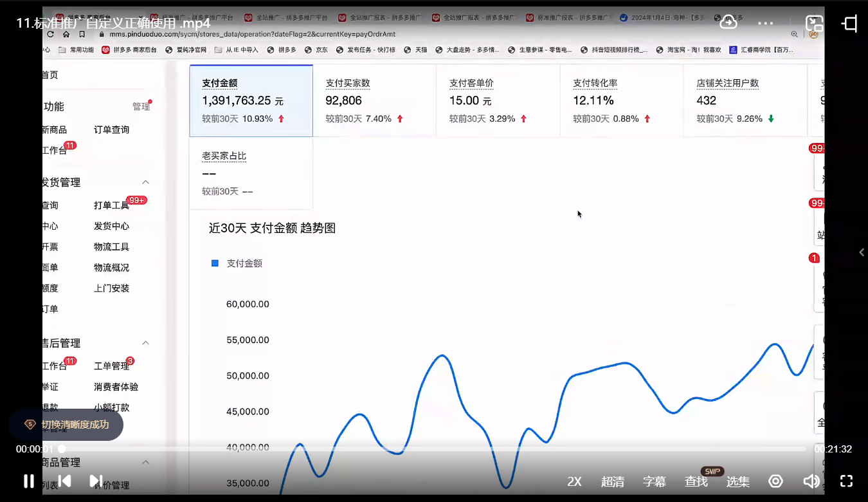Viewport: 868px width, 502px height.
Task: Toggle 字幕 subtitles on
Action: pos(655,481)
